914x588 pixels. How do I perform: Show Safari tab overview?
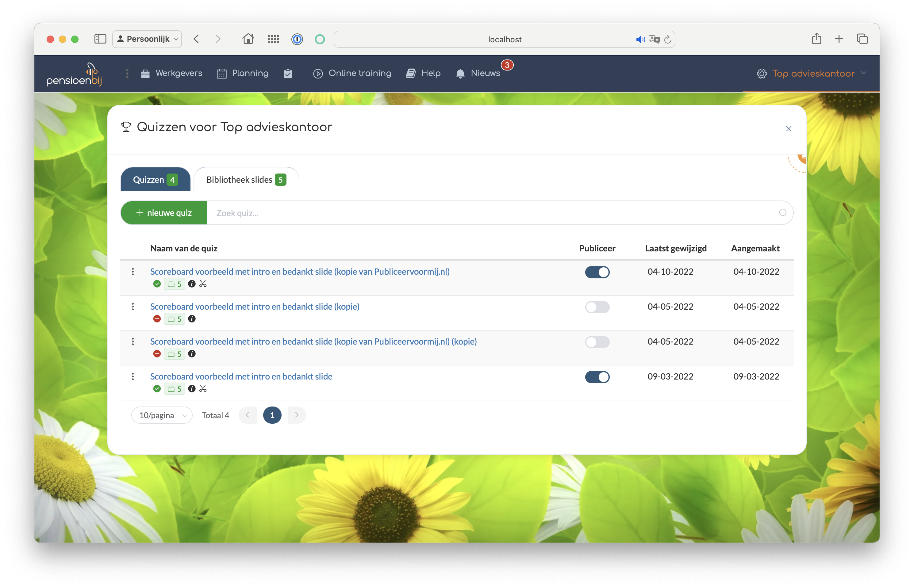point(862,39)
